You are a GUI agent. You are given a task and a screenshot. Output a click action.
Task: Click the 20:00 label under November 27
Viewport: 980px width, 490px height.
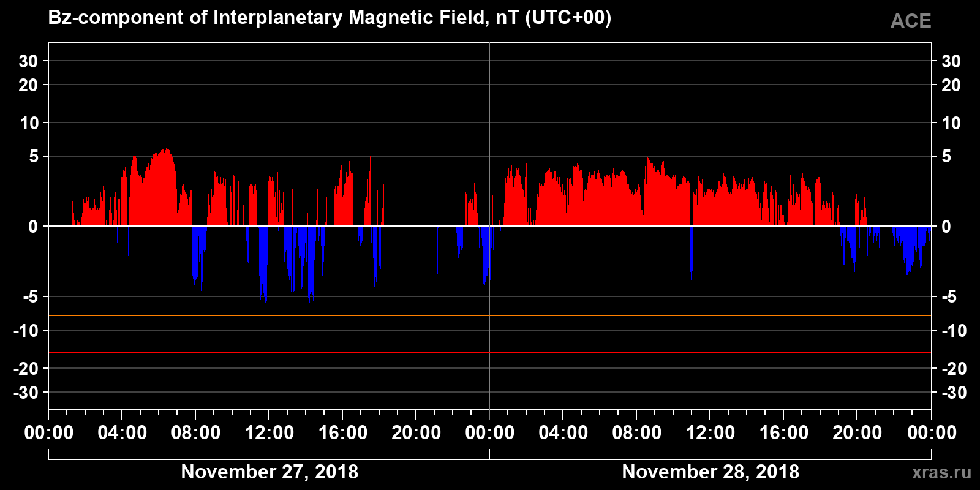(417, 433)
